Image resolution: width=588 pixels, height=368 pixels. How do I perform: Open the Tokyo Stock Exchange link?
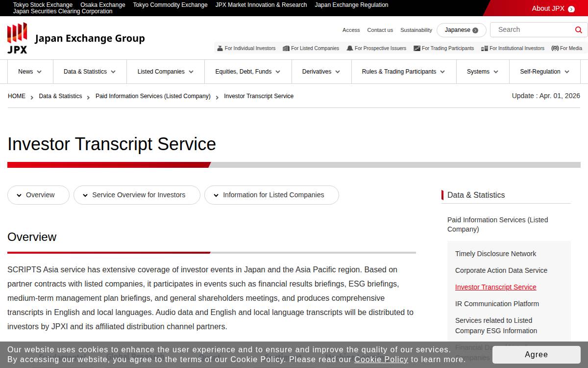(x=43, y=5)
